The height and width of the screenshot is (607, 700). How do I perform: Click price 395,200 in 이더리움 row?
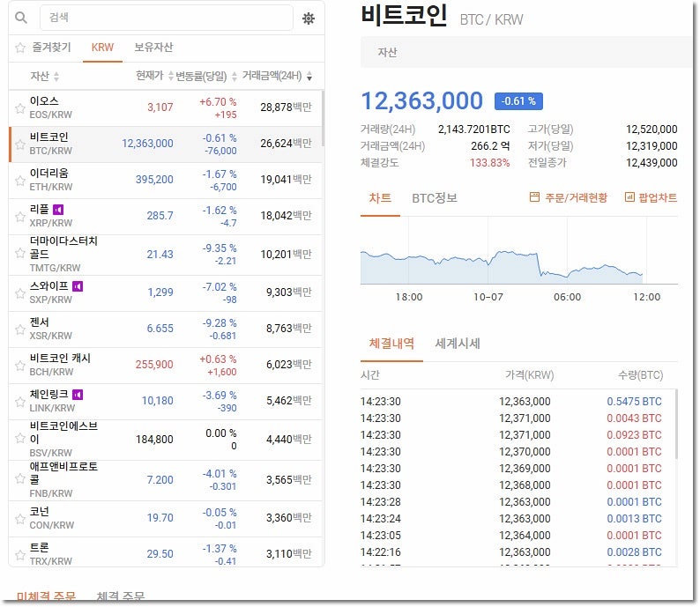[x=154, y=180]
